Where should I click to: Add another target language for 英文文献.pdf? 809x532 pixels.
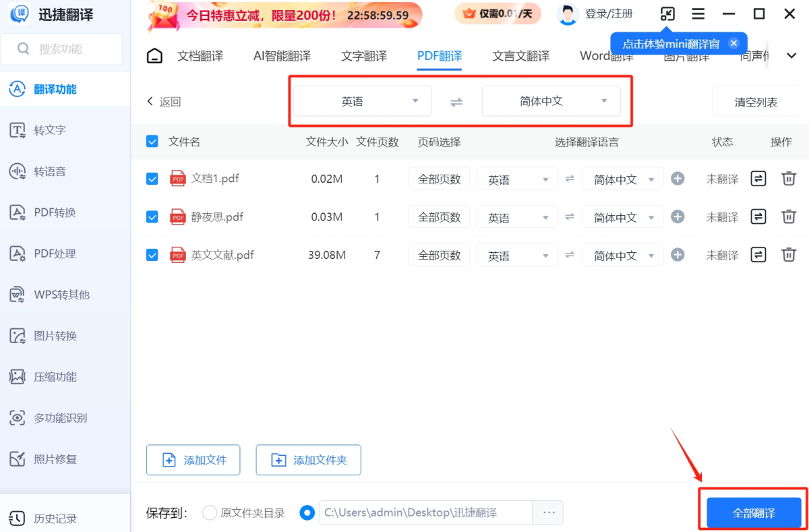(x=678, y=255)
